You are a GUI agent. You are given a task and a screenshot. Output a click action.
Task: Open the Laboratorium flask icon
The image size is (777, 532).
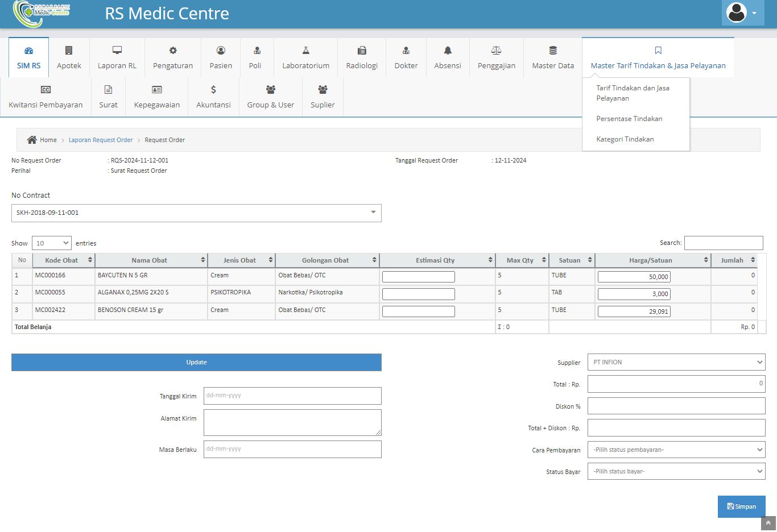(x=305, y=51)
